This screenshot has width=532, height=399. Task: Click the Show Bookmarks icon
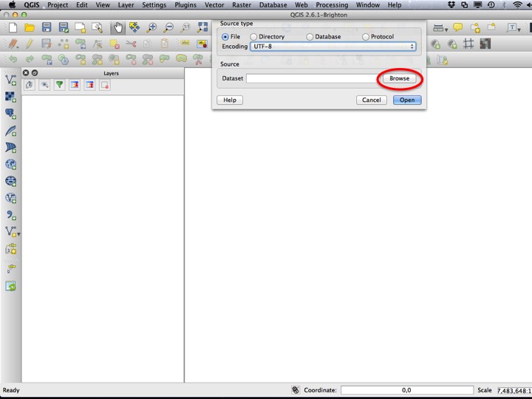click(x=491, y=27)
